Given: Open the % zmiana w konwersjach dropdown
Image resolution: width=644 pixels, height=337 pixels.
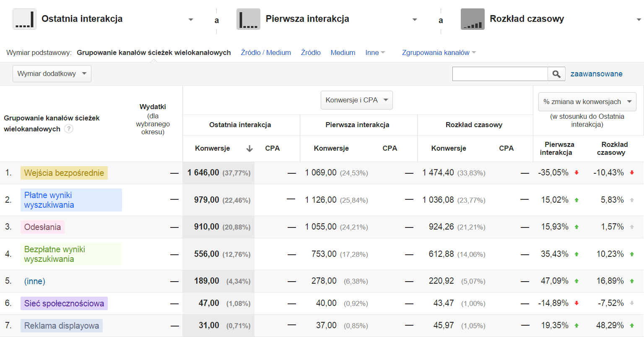Looking at the screenshot, I should click(587, 102).
